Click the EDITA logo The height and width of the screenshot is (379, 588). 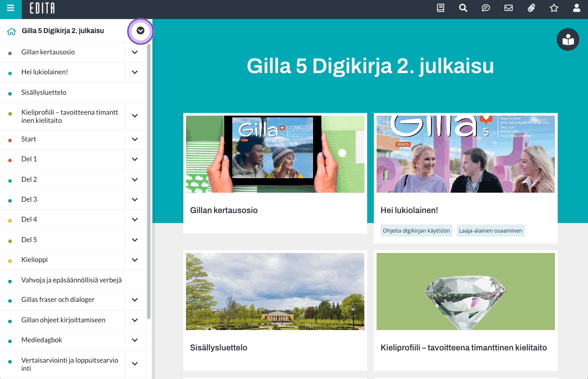(42, 8)
